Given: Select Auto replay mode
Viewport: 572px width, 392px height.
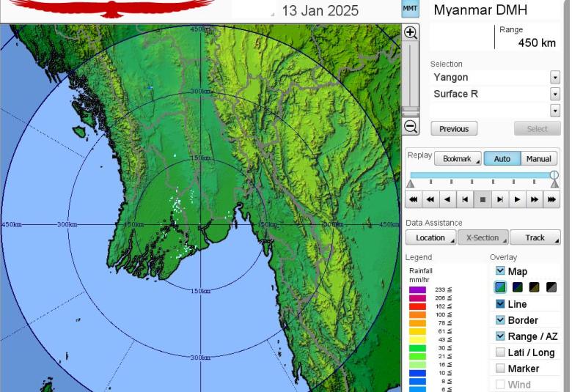Looking at the screenshot, I should [x=502, y=159].
